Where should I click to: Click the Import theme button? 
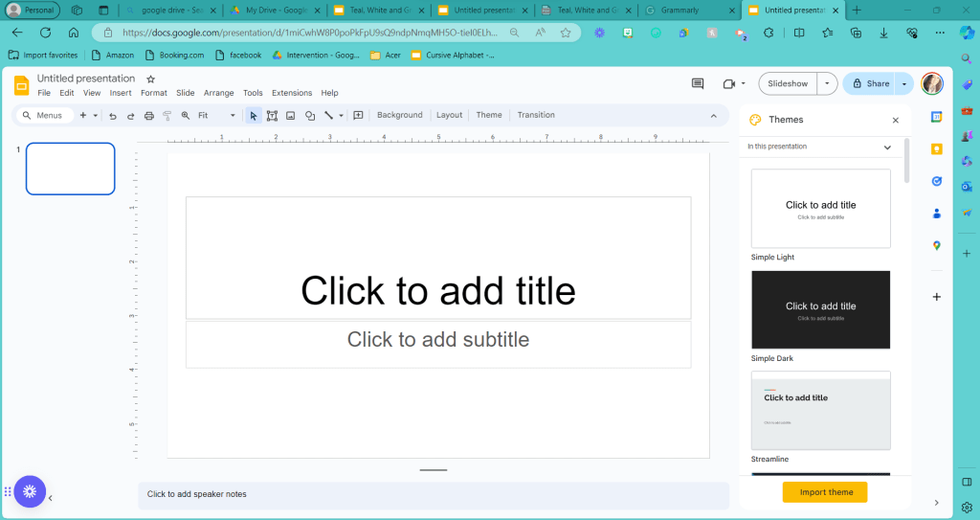[824, 492]
